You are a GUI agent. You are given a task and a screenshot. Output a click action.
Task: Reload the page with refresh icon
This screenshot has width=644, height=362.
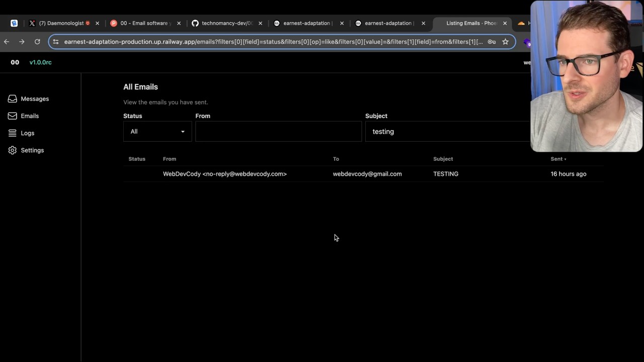(37, 42)
